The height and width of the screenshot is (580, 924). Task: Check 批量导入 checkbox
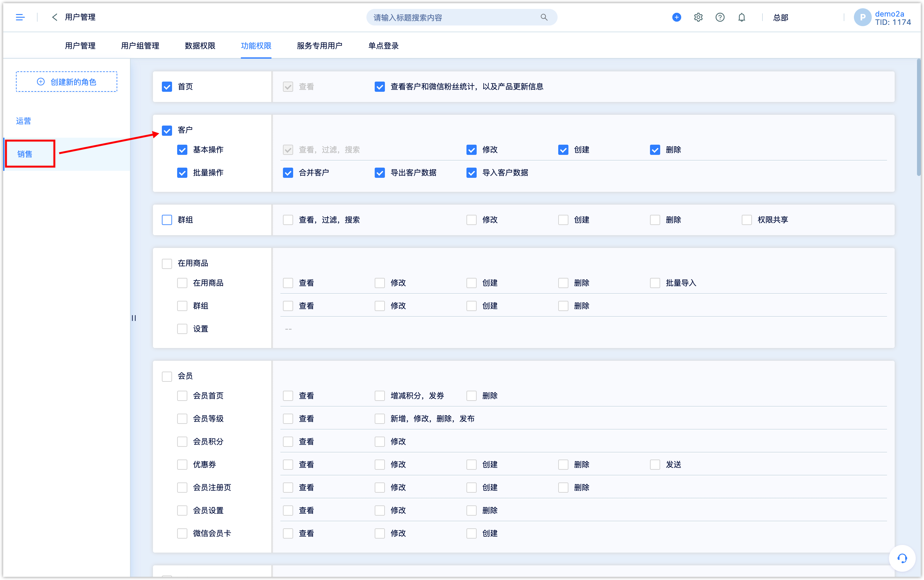[x=655, y=283]
